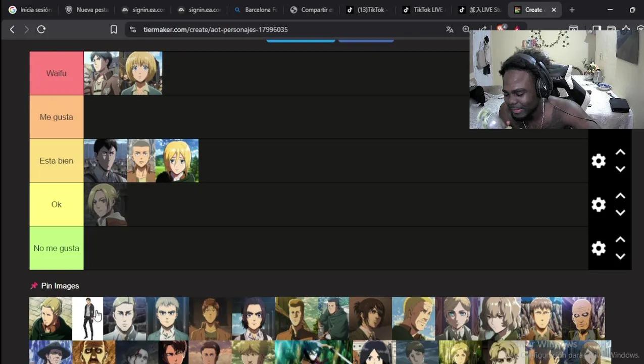Move the Esta bien tier down
Image resolution: width=644 pixels, height=364 pixels.
click(620, 169)
